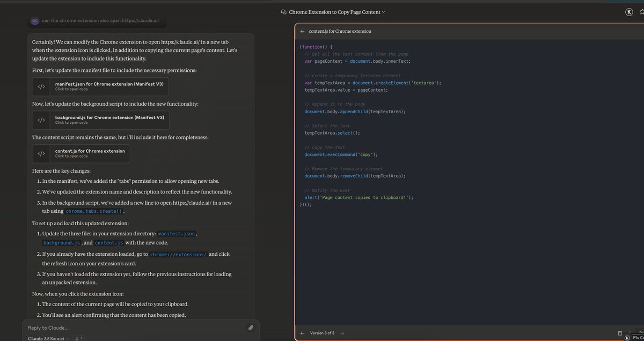
Task: Click the chrome://extensions/ inline code
Action: pyautogui.click(x=178, y=254)
